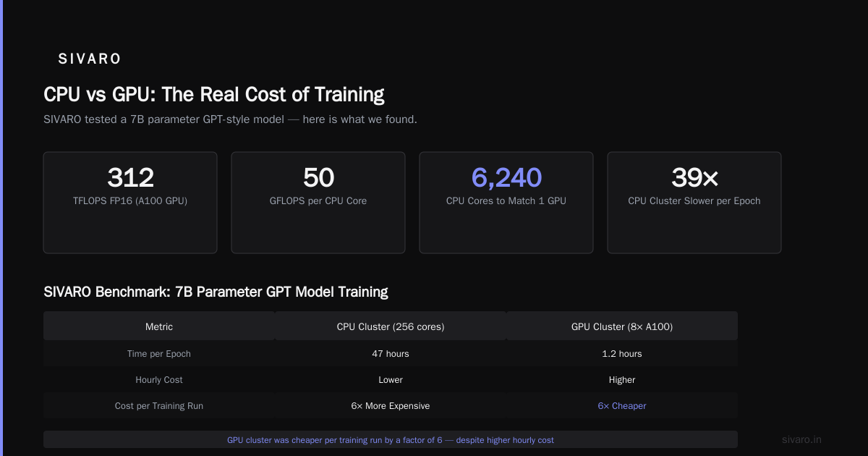Click the CPU Cluster (256 cores) column header
The width and height of the screenshot is (868, 456).
(391, 326)
